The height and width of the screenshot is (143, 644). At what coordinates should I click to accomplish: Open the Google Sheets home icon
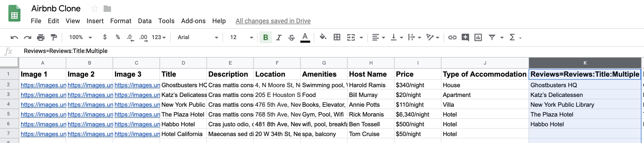click(x=14, y=13)
